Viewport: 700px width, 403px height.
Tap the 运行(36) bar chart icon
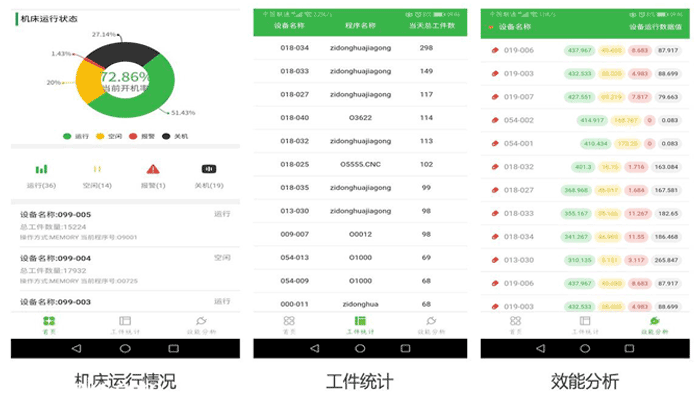(42, 169)
